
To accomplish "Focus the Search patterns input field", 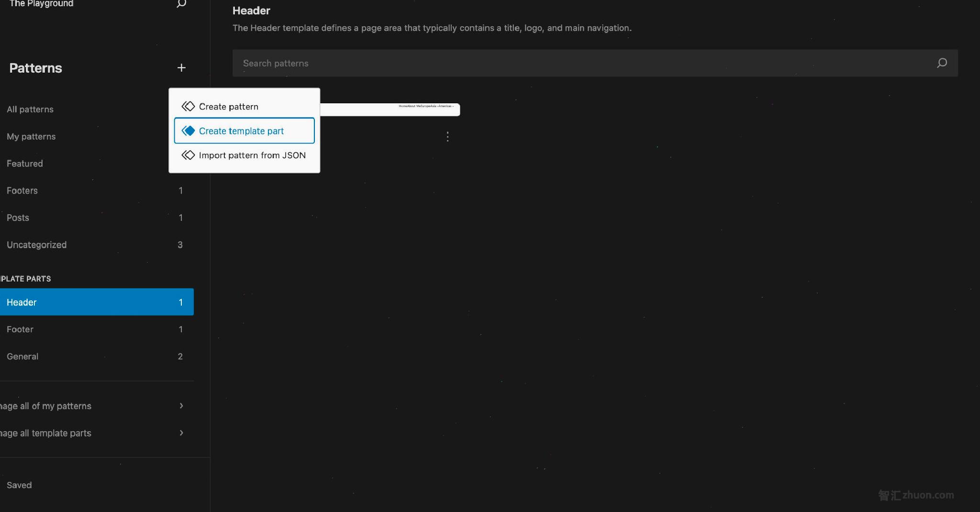I will coord(595,63).
